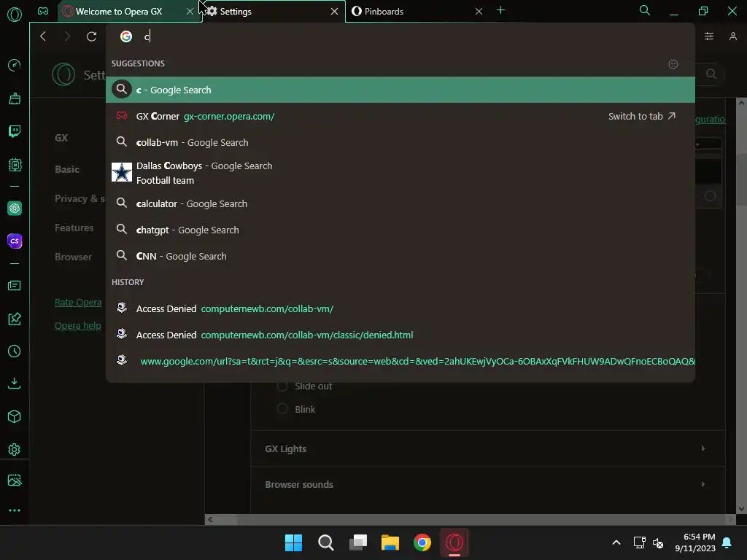Open the Basic settings category
This screenshot has height=560, width=747.
pos(66,169)
